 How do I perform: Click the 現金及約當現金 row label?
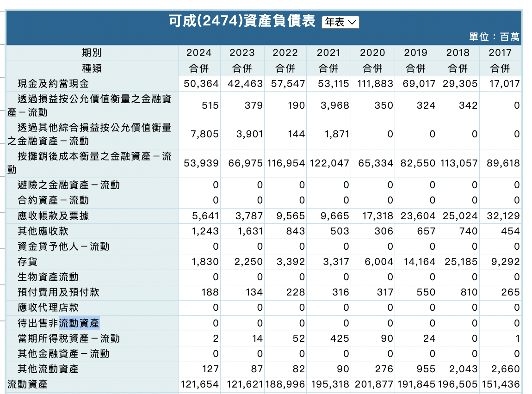53,84
